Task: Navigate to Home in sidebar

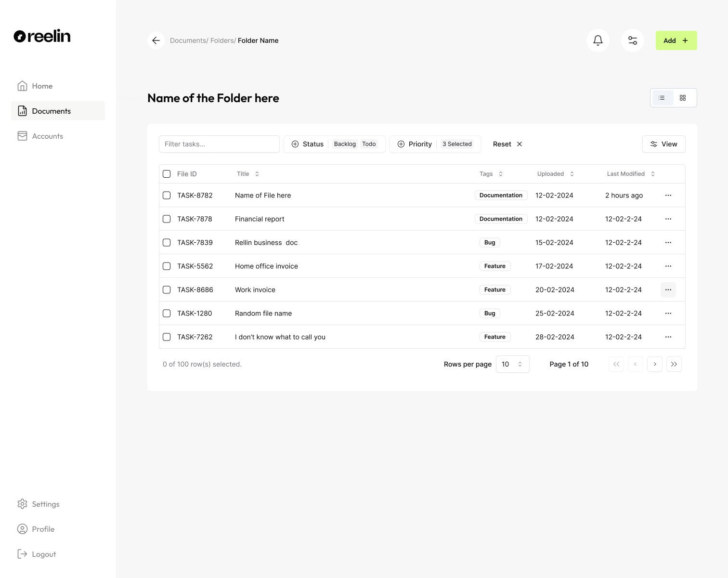Action: click(x=42, y=86)
